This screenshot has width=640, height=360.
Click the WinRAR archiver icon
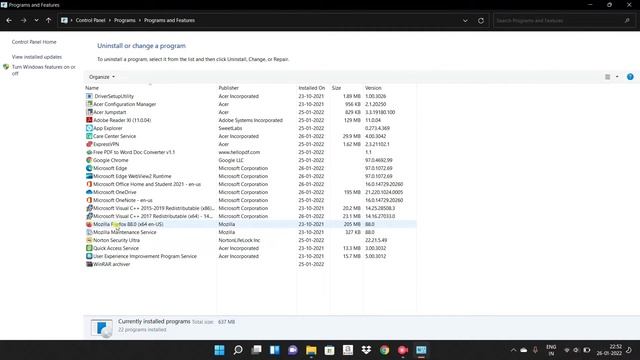click(x=89, y=264)
